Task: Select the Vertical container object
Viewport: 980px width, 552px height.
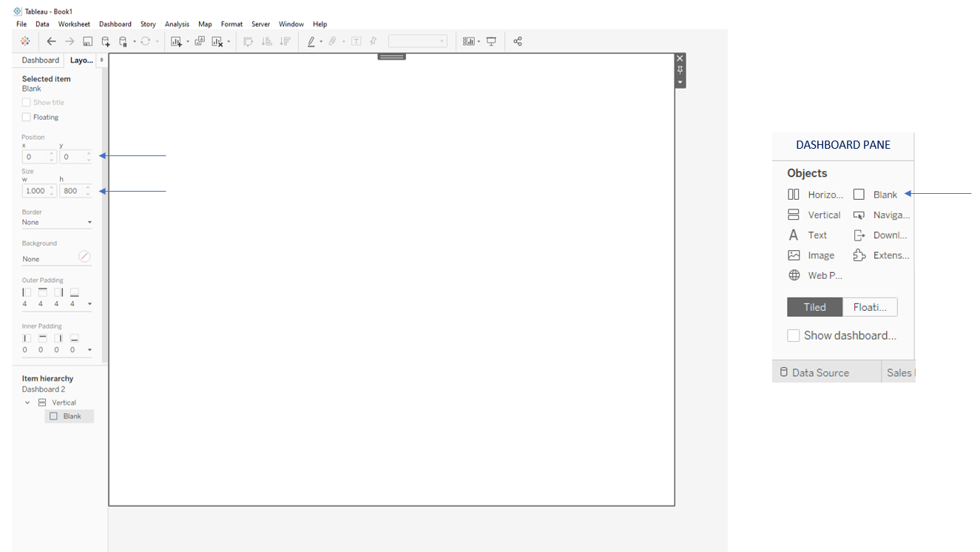Action: [x=814, y=215]
